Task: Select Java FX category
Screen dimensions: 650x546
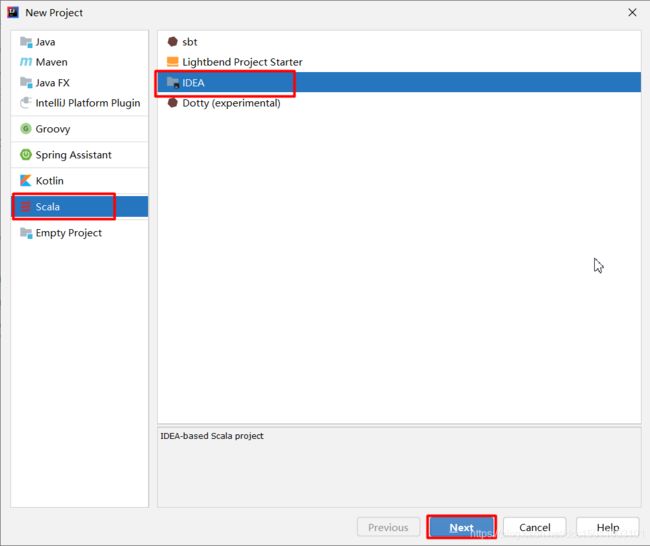Action: pos(80,83)
